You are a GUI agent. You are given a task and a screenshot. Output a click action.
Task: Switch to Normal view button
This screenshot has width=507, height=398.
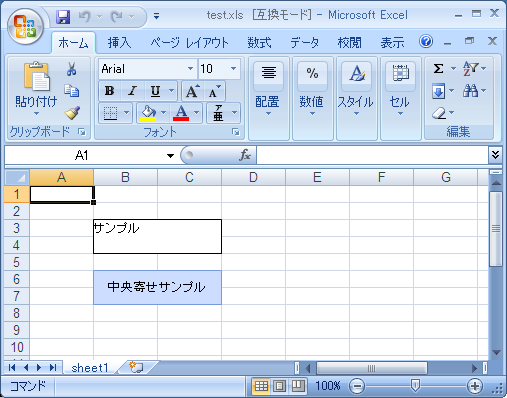[261, 386]
